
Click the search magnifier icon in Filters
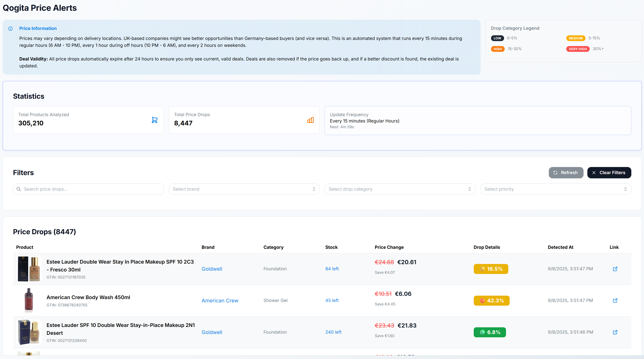(x=19, y=189)
